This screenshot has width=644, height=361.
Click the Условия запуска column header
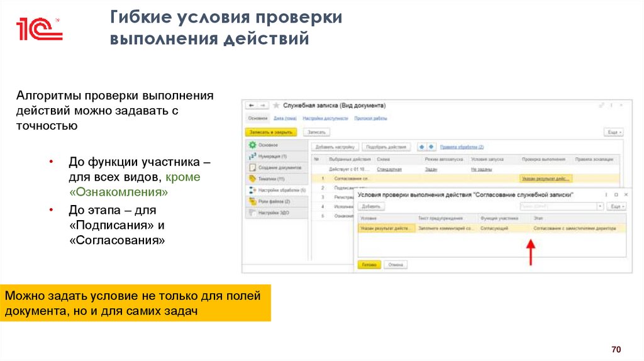pos(487,159)
